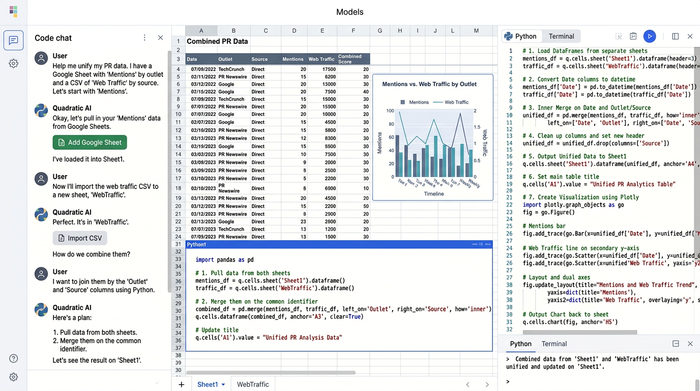700x391 pixels.
Task: Switch to the WebTraffic sheet tab
Action: [x=253, y=384]
